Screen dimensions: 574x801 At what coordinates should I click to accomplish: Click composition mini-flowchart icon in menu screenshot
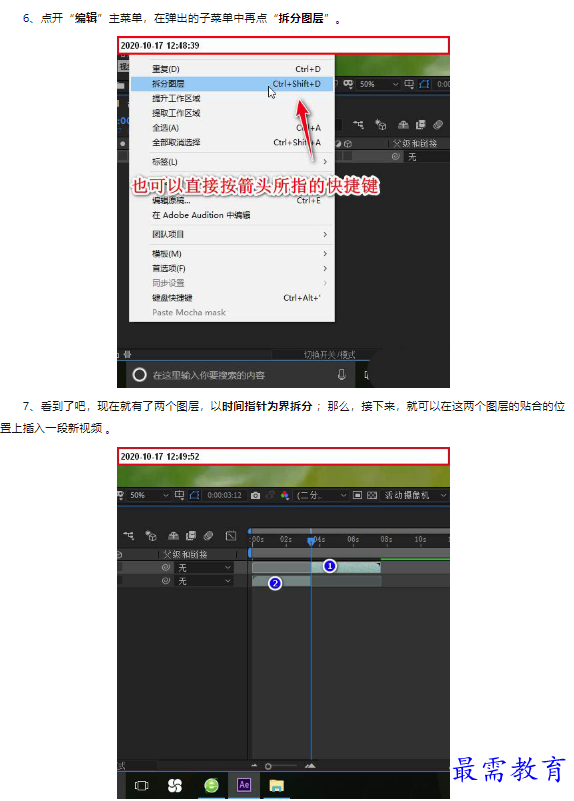click(x=358, y=125)
